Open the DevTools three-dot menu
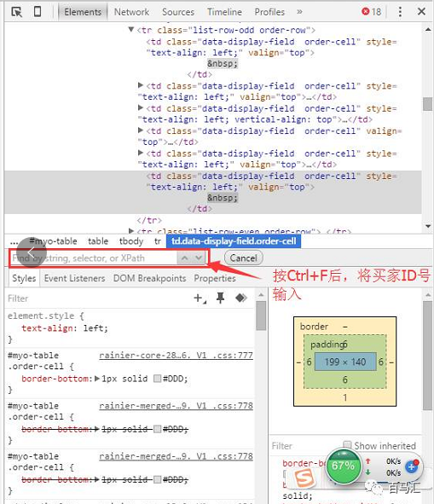Image resolution: width=434 pixels, height=504 pixels. point(400,12)
